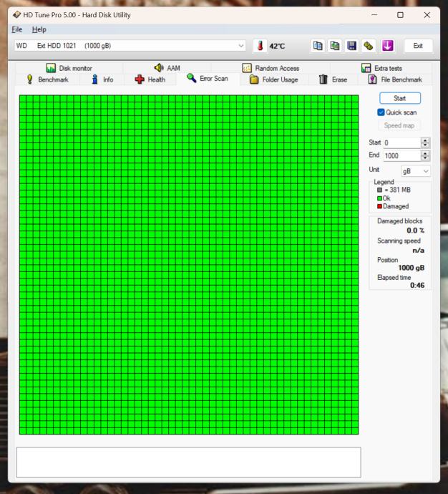
Task: Click the Damaged blocks 0.0 % value
Action: coord(415,231)
